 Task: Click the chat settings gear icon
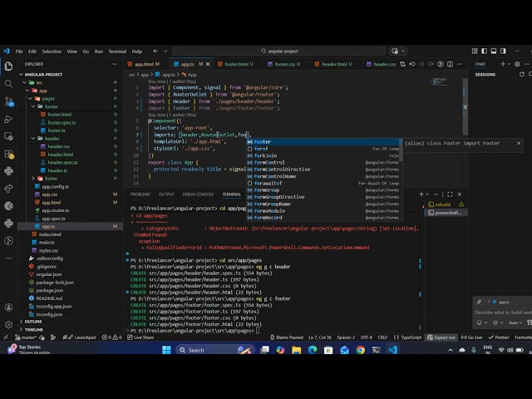517,64
